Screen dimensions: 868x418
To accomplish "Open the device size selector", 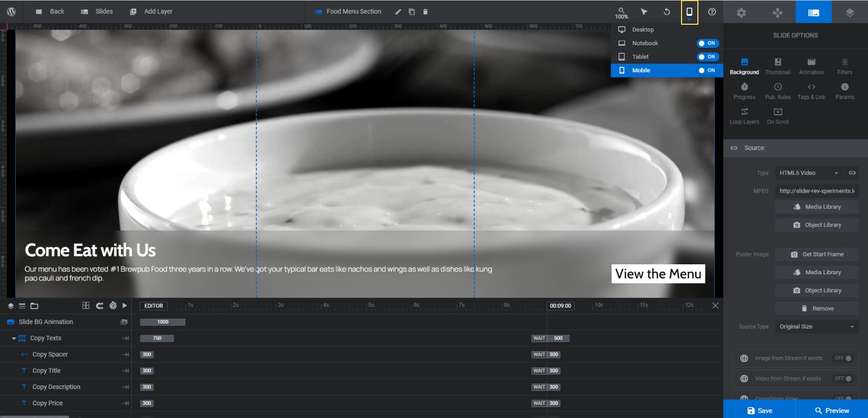I will 689,12.
